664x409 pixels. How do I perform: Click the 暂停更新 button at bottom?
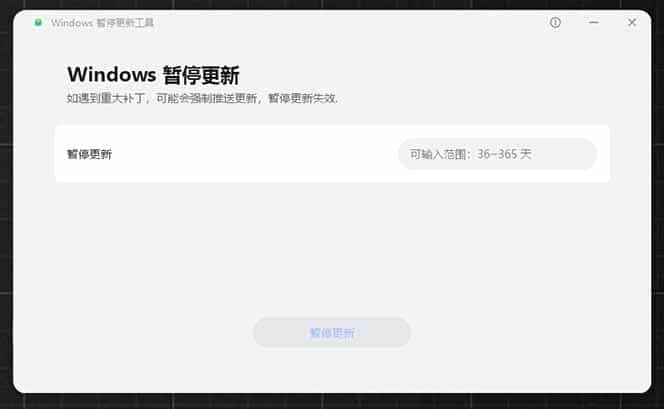[332, 333]
